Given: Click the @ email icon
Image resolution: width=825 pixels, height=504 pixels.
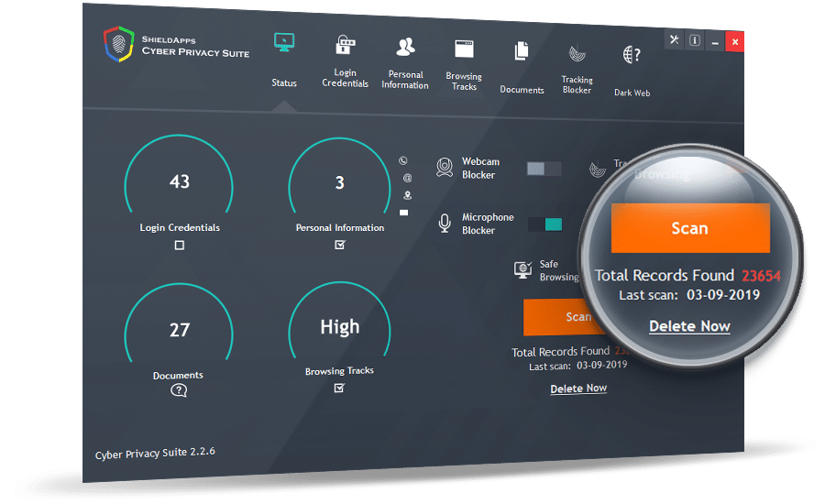Looking at the screenshot, I should (x=407, y=178).
